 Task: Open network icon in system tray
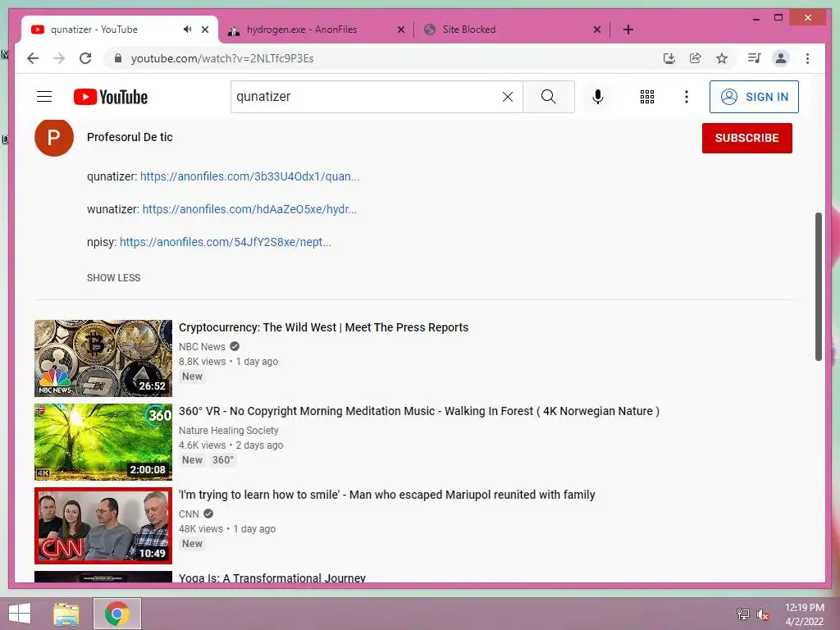pyautogui.click(x=743, y=614)
